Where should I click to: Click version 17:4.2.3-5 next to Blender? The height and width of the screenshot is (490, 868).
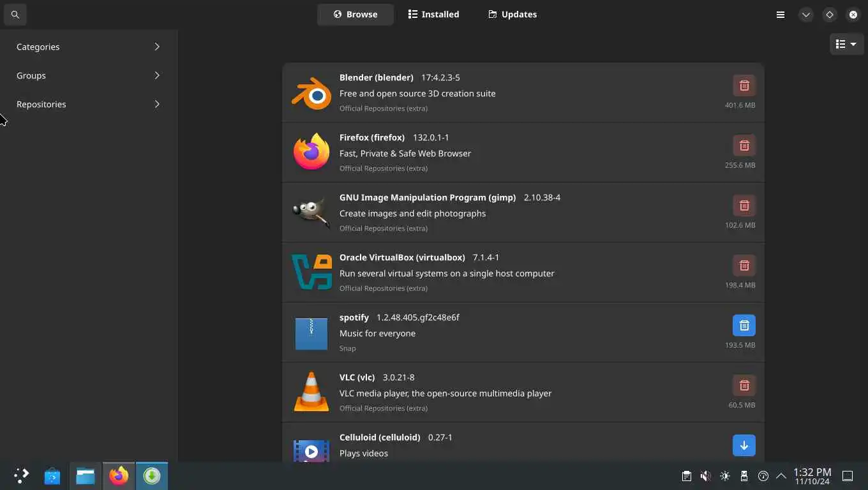[440, 77]
